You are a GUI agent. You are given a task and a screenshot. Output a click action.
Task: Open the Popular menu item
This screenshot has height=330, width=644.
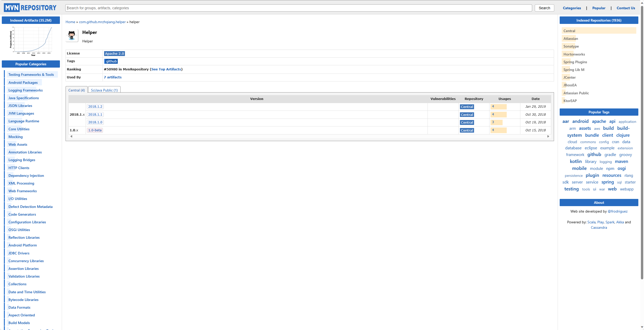[598, 7]
